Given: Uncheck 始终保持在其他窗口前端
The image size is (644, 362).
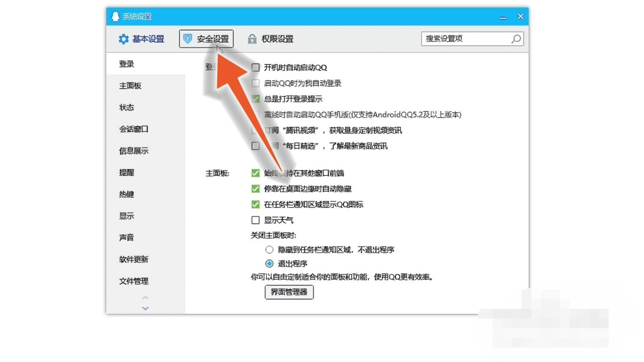Looking at the screenshot, I should coord(255,173).
